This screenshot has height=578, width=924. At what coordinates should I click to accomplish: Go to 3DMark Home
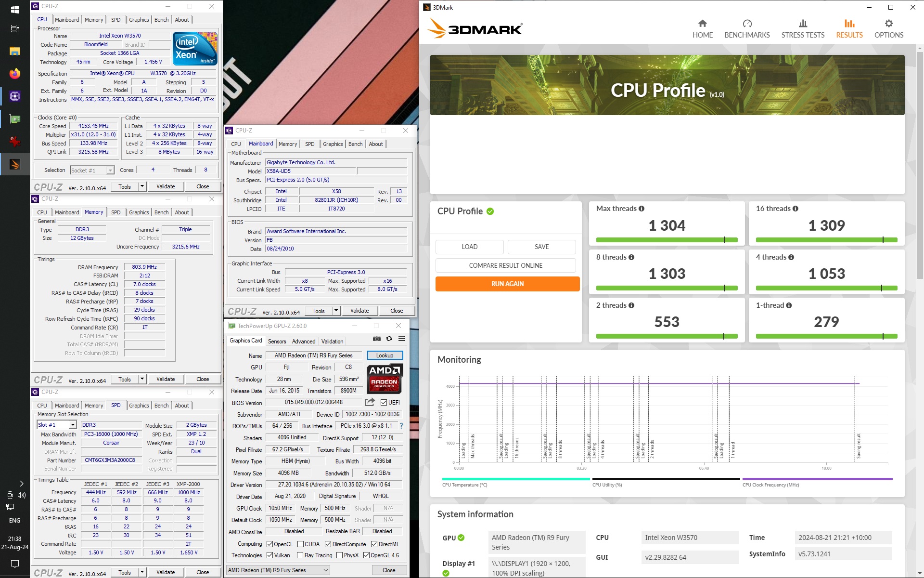click(703, 29)
